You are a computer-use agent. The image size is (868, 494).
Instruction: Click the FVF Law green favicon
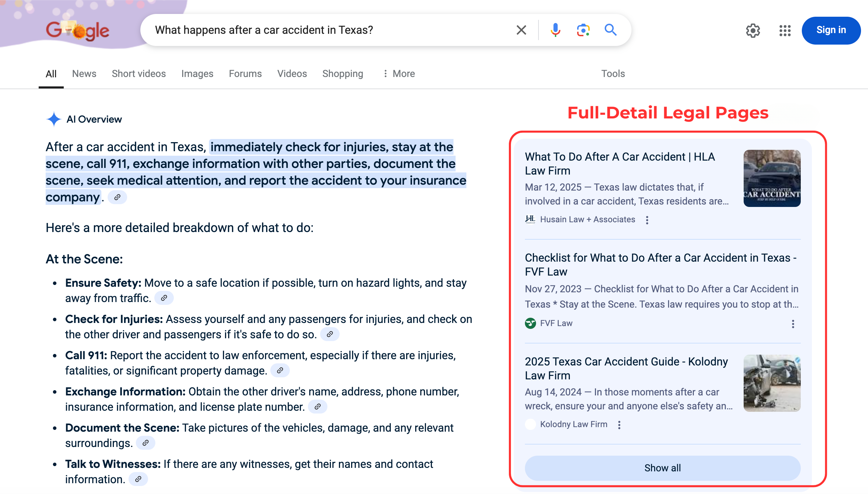[530, 323]
